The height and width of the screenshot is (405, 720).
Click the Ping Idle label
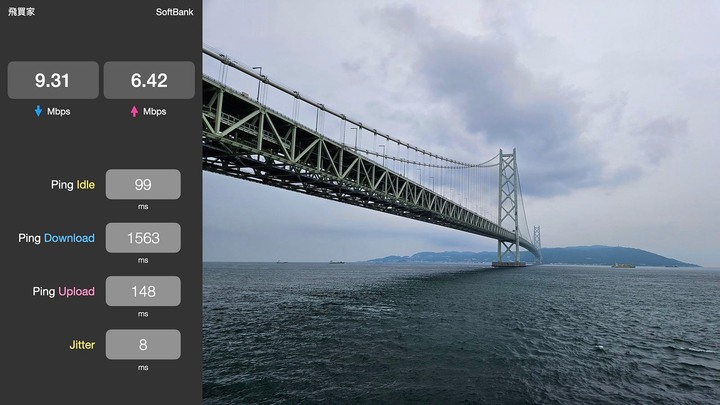point(73,185)
